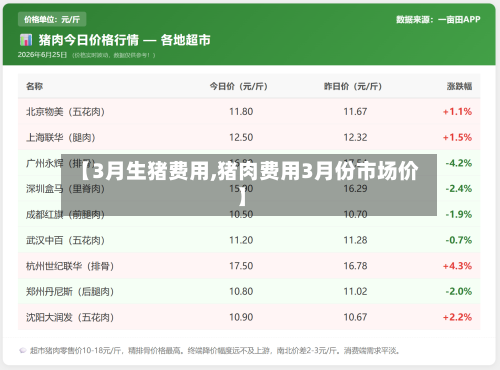This screenshot has width=500, height=370.
Task: Click today's price 17.50 for 杭州世纪联华
Action: pyautogui.click(x=241, y=266)
